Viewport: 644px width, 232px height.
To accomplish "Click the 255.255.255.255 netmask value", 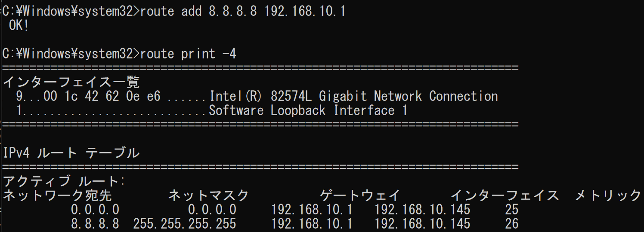I will (185, 224).
